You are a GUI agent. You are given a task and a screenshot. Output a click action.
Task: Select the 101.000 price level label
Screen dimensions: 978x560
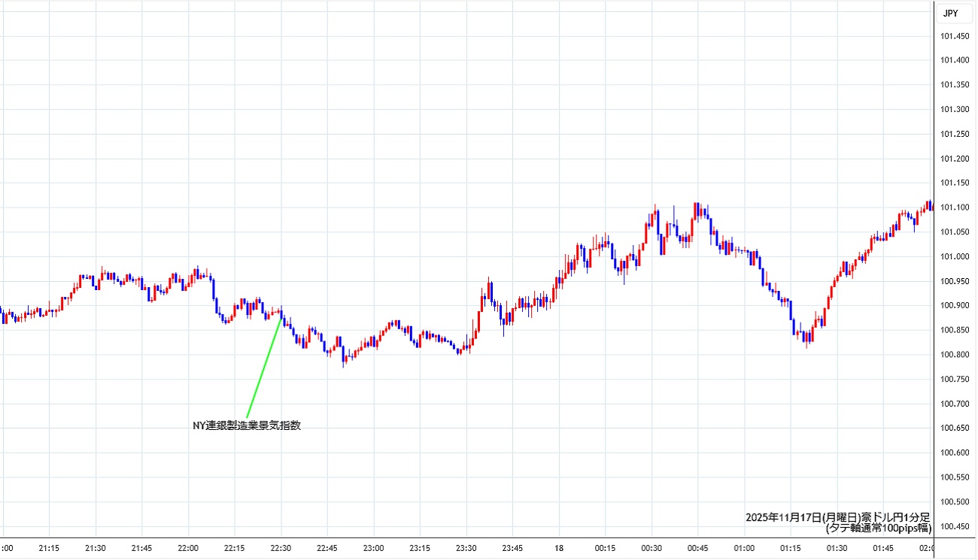tap(955, 257)
